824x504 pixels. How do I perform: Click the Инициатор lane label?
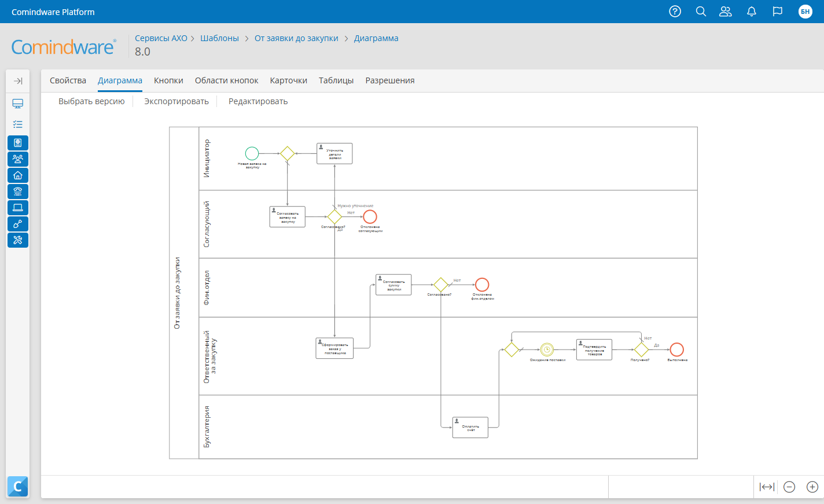click(x=207, y=159)
